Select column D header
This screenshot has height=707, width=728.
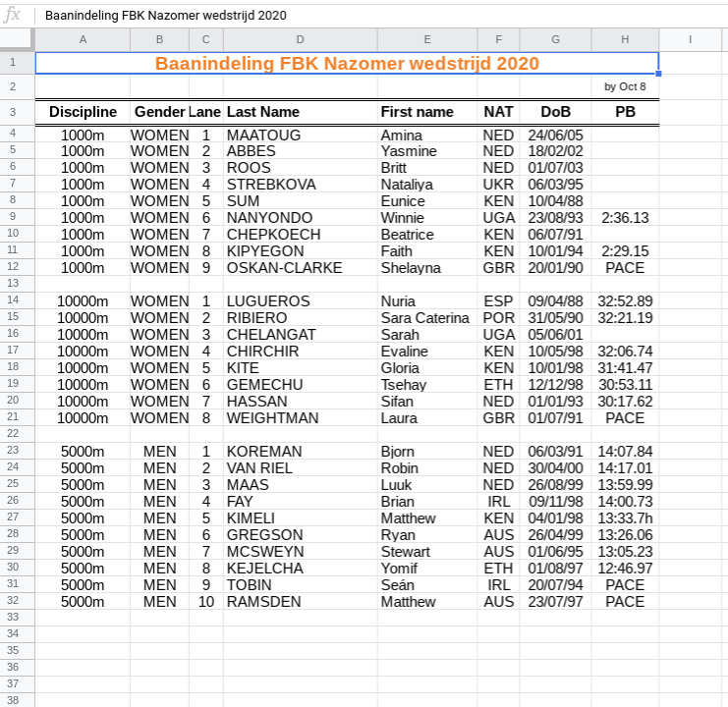[x=301, y=40]
